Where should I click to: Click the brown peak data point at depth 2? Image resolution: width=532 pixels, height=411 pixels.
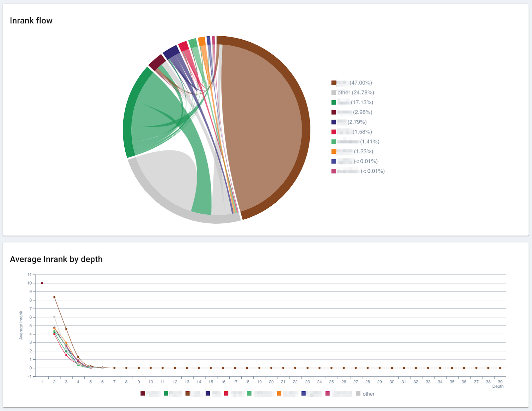pos(54,297)
